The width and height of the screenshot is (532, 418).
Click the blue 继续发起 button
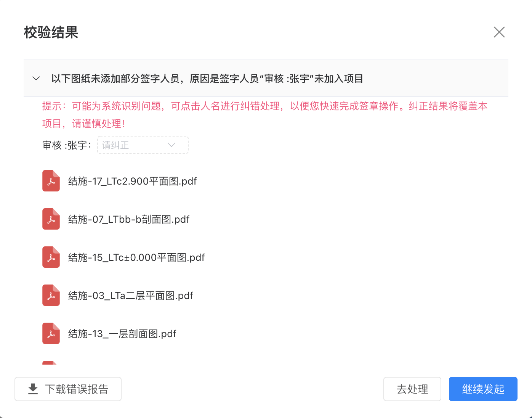[483, 389]
